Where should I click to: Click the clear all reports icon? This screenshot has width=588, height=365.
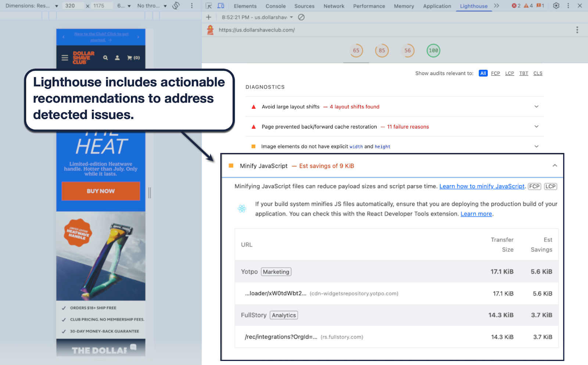point(301,17)
